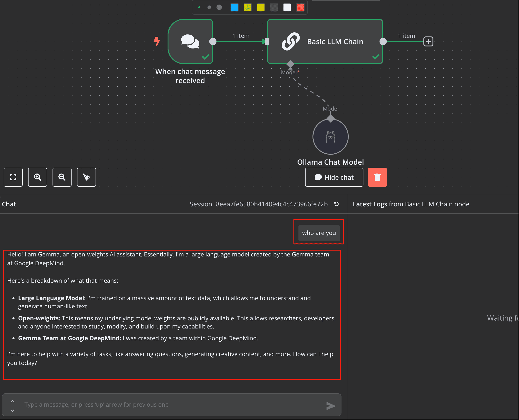Select the largest brush size dot
The width and height of the screenshot is (519, 420).
[219, 7]
